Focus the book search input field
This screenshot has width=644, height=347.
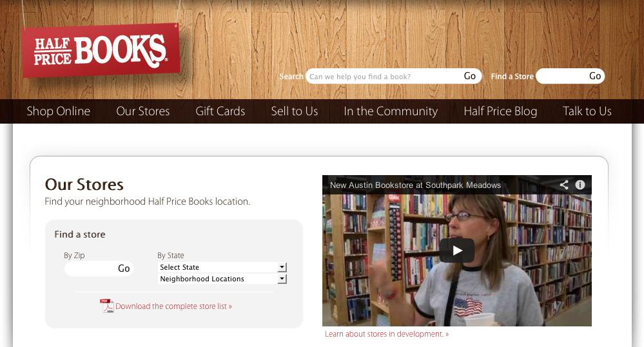[384, 77]
